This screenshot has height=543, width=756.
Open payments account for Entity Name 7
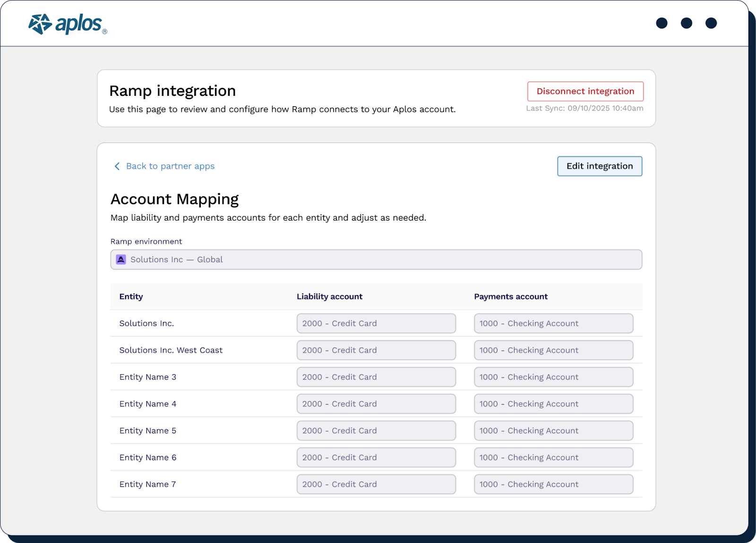click(553, 484)
